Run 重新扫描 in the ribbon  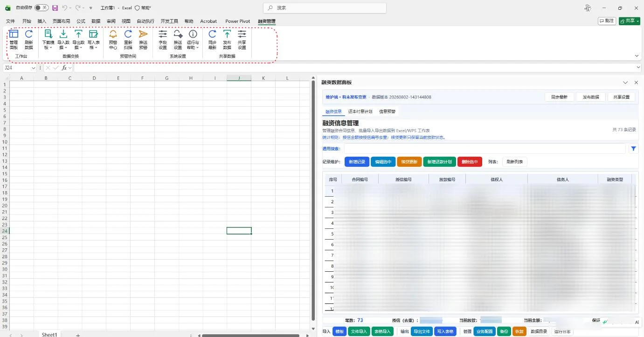128,40
